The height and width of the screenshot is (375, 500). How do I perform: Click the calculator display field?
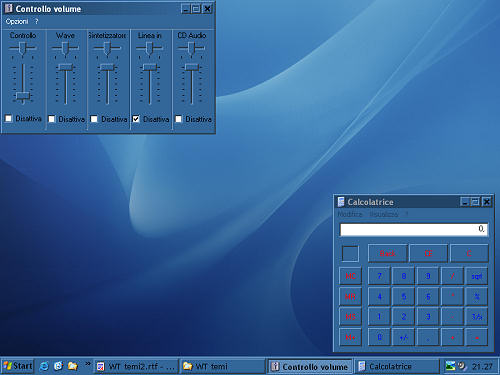click(x=414, y=229)
